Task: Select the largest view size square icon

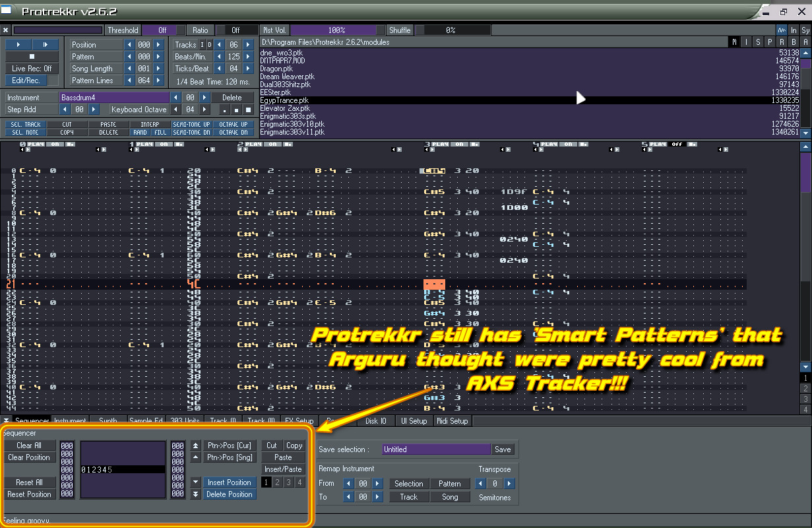Action: [x=248, y=110]
